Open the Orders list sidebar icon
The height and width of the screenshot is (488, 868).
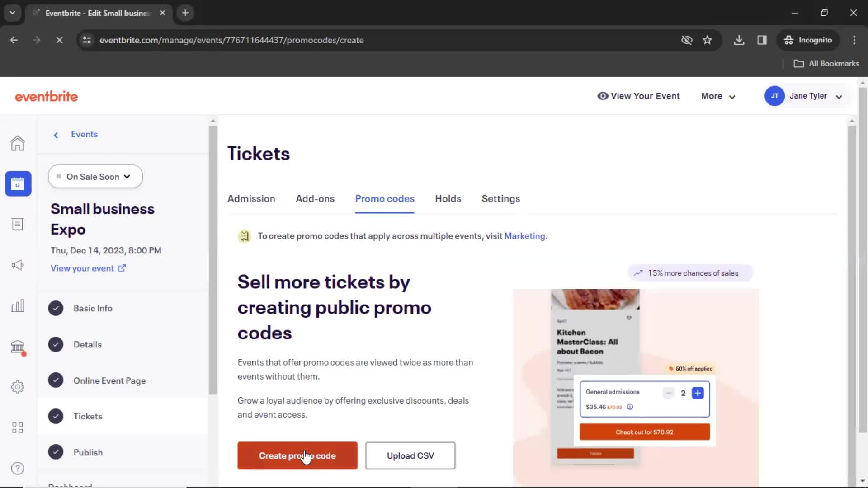click(x=18, y=224)
